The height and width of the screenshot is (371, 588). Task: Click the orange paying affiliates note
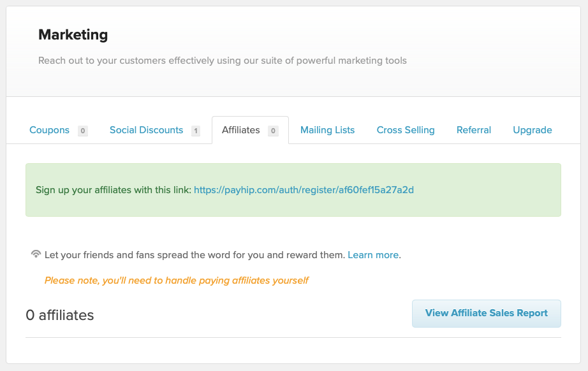click(176, 280)
